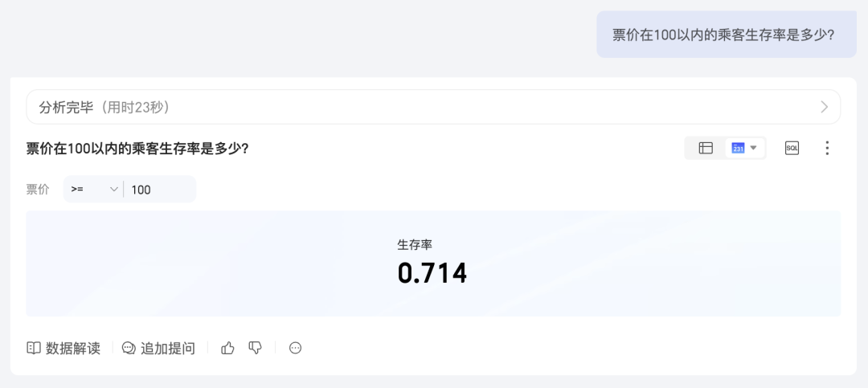
Task: Click the 票价 filter label
Action: pos(38,190)
